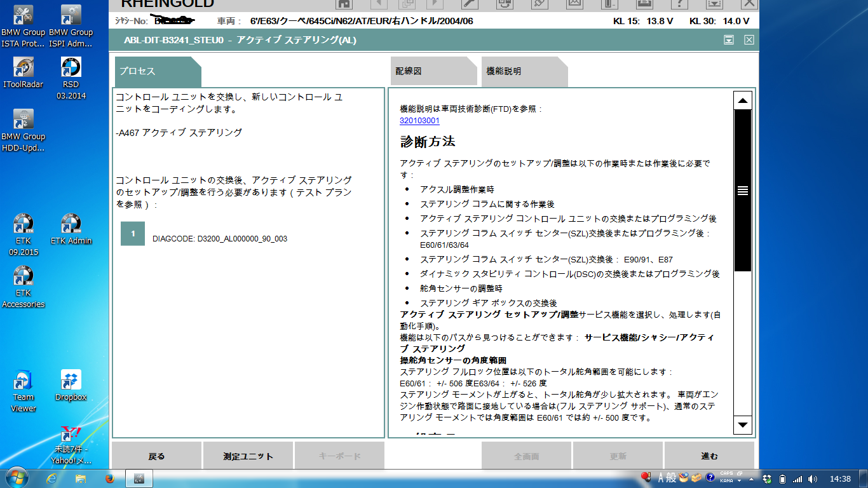Click the 操舵角センサーの角度範囲 heading

[x=453, y=360]
